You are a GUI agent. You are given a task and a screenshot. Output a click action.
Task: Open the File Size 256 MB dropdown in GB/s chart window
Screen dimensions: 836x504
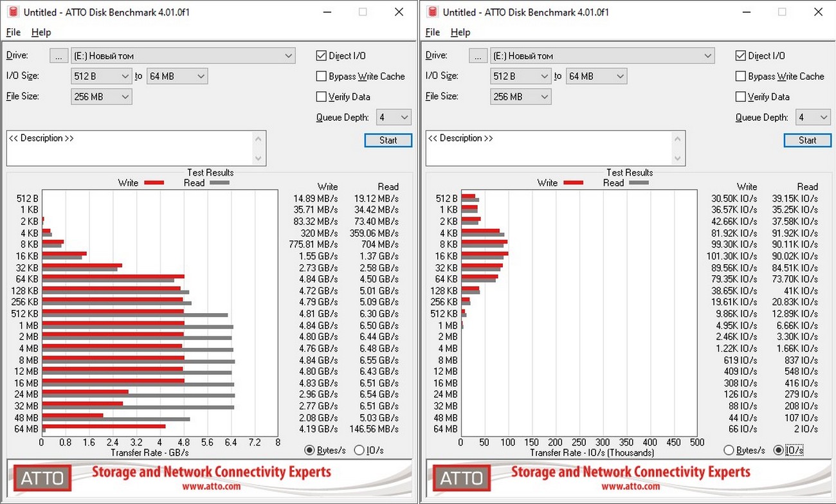click(102, 97)
